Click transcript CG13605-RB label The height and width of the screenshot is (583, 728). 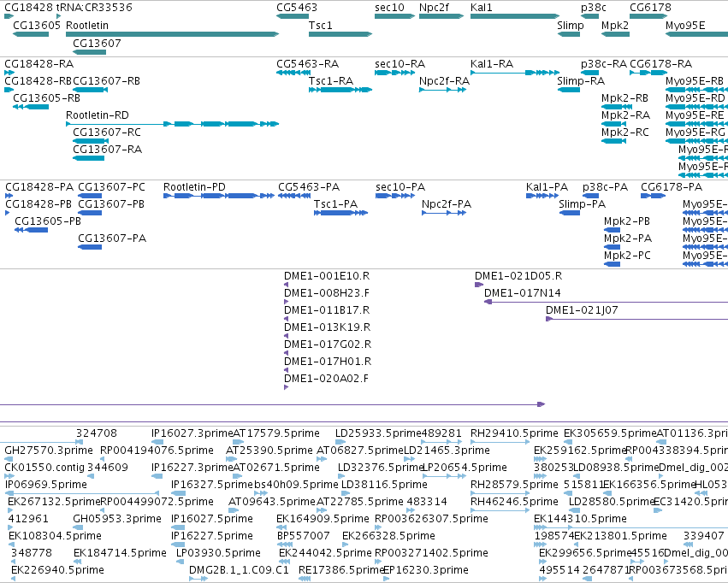(46, 98)
